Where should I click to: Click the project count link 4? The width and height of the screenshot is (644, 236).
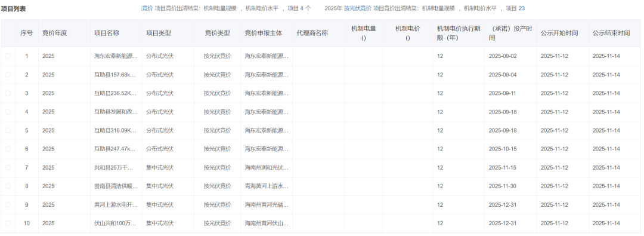tap(302, 8)
